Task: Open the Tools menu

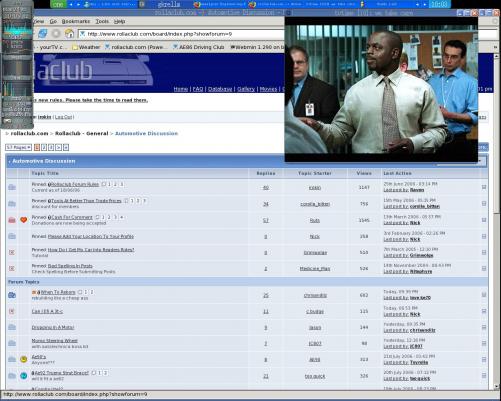Action: [102, 21]
